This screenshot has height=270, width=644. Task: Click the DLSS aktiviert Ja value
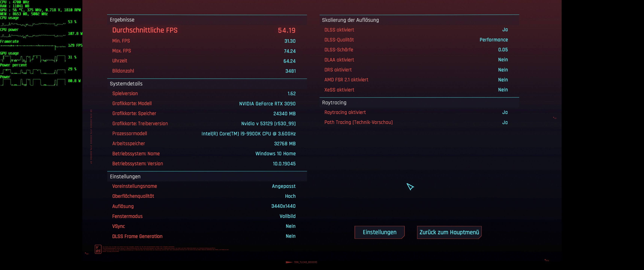point(505,30)
